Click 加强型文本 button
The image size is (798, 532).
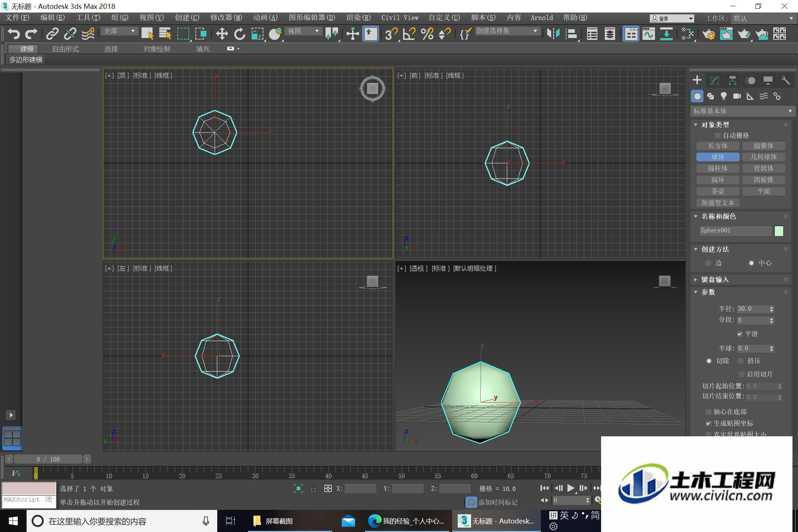(x=718, y=203)
